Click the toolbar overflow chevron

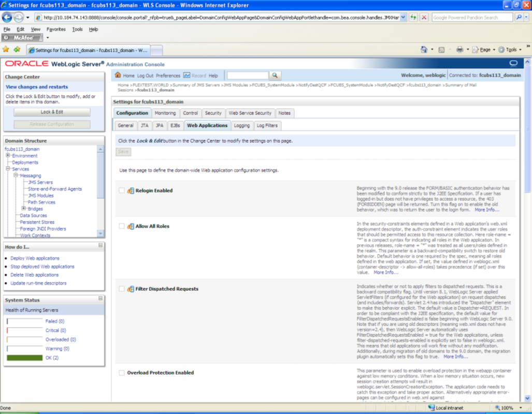(x=528, y=46)
